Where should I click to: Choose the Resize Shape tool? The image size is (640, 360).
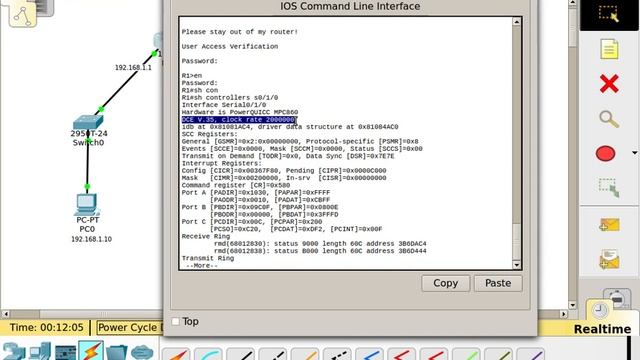point(609,188)
